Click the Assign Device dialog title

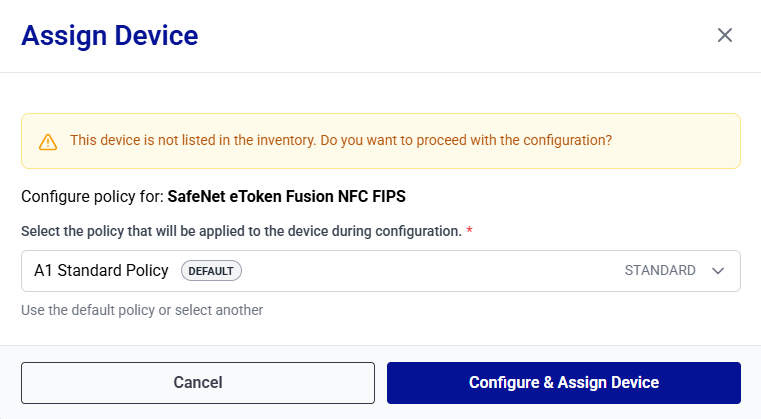click(109, 36)
